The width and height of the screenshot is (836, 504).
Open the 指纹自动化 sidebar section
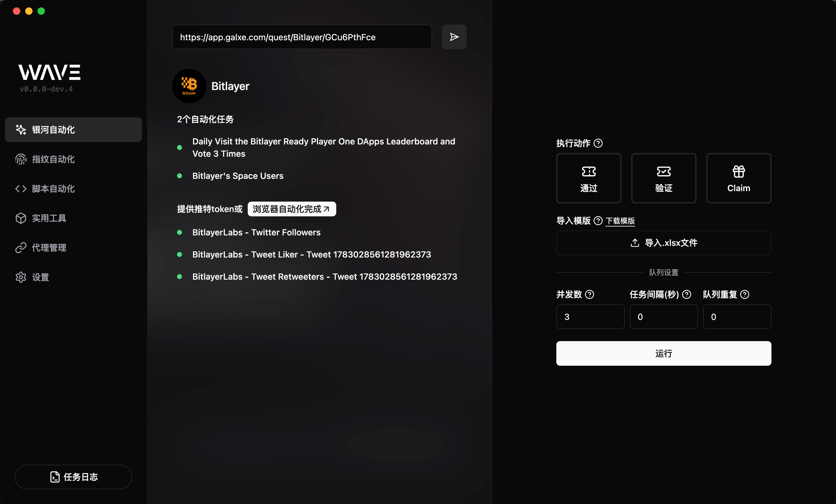[53, 159]
